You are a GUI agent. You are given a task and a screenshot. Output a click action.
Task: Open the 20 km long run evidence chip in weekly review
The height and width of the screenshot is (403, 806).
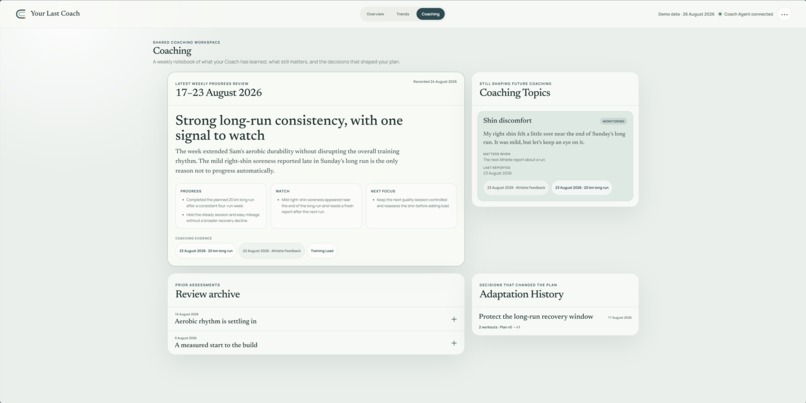coord(206,251)
